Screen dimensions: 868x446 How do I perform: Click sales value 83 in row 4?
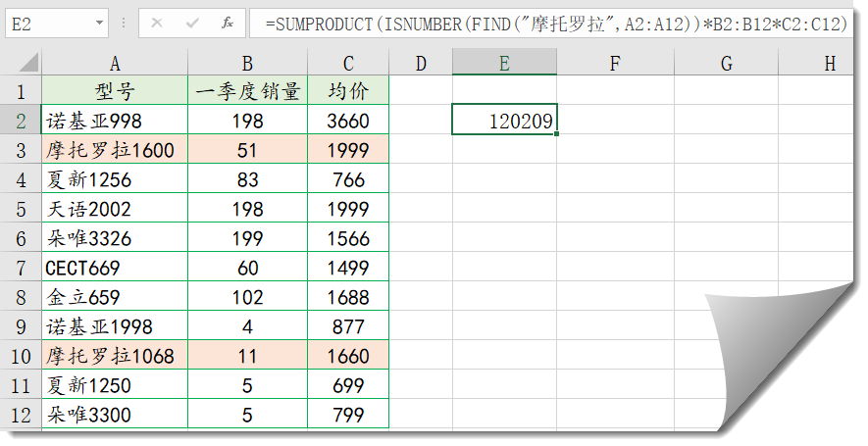247,178
